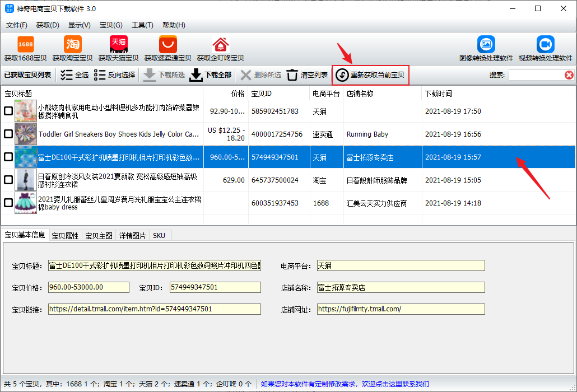Viewport: 577px width, 392px height.
Task: Tick checkbox for Toddler Girl Sneakers row
Action: (x=8, y=134)
